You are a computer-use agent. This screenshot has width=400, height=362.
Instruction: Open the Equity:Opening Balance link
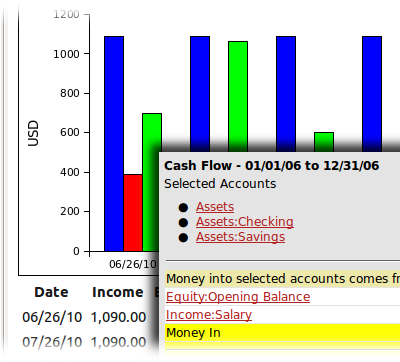coord(238,297)
